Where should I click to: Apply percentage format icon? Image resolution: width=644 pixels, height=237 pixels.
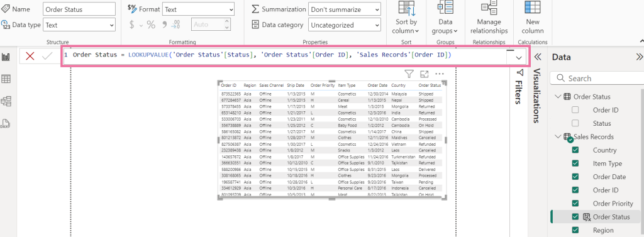[151, 25]
